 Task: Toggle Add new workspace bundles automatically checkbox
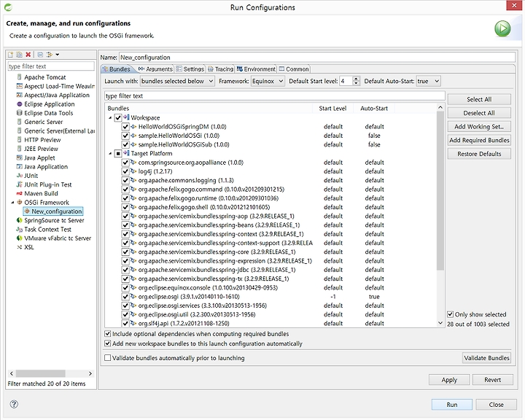(107, 343)
